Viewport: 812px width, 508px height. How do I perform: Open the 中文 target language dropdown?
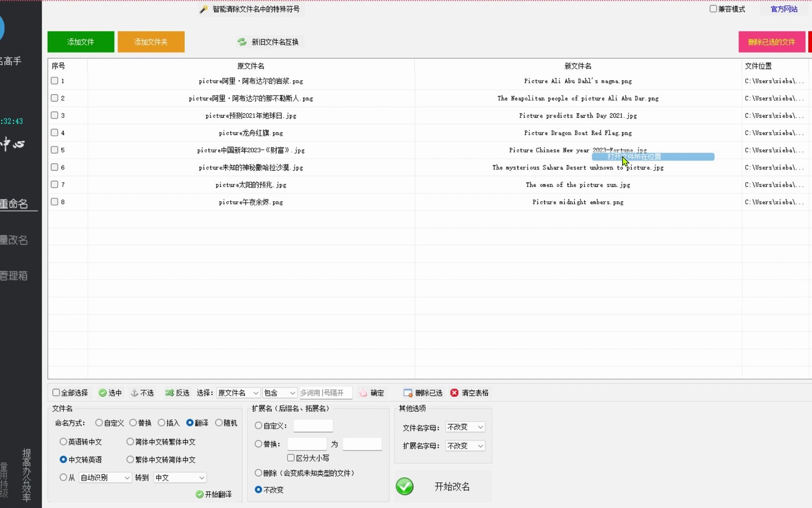[180, 477]
